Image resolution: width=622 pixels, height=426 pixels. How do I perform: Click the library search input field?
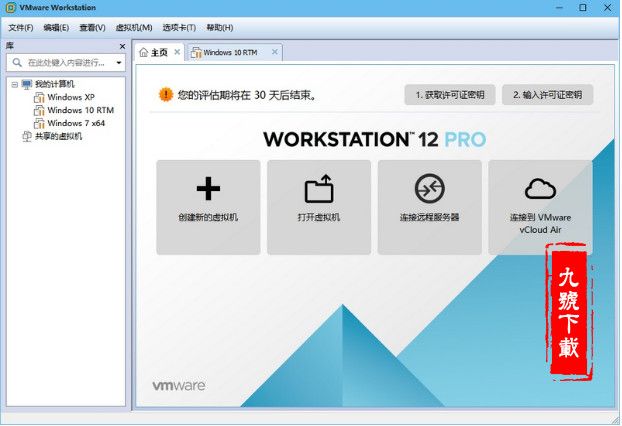[x=68, y=62]
